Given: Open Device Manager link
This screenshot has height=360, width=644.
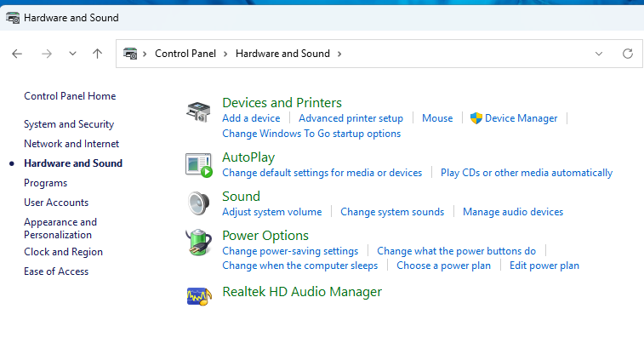Looking at the screenshot, I should [521, 118].
